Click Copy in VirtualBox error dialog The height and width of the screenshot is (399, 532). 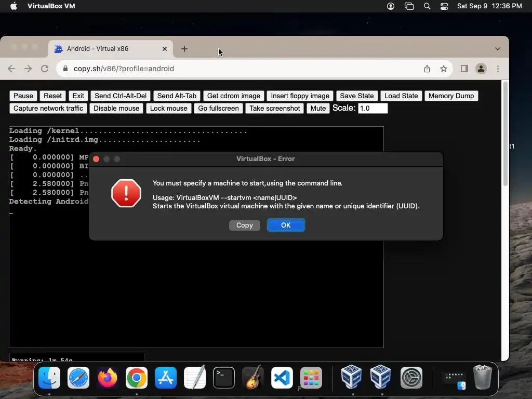(x=245, y=225)
